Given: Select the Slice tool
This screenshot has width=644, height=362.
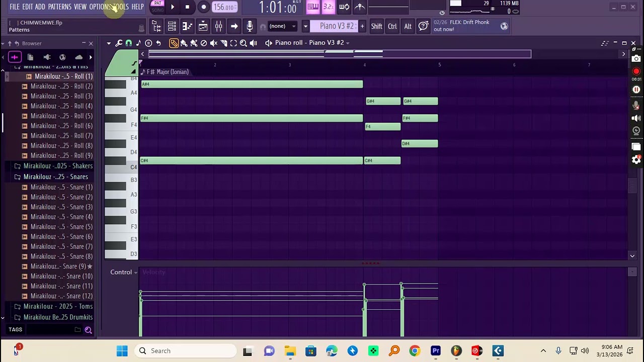Looking at the screenshot, I should (x=224, y=43).
